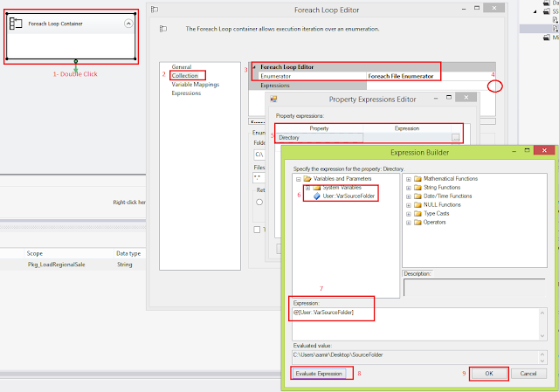Open the Collection page
This screenshot has width=559, height=392.
tap(184, 76)
